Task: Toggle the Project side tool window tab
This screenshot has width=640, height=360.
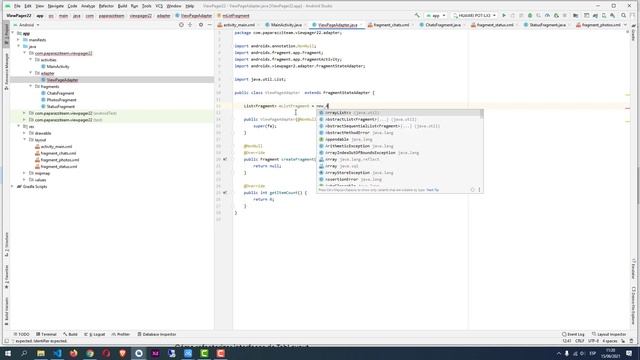Action: [6, 35]
